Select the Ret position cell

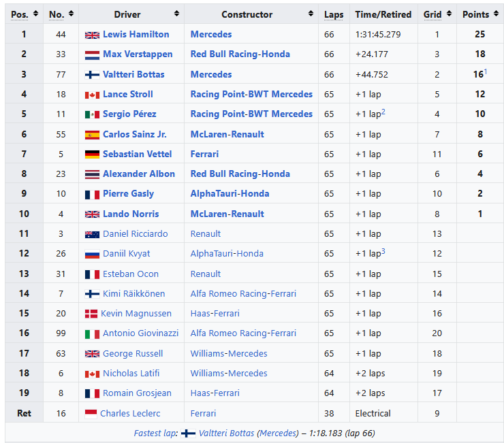24,414
